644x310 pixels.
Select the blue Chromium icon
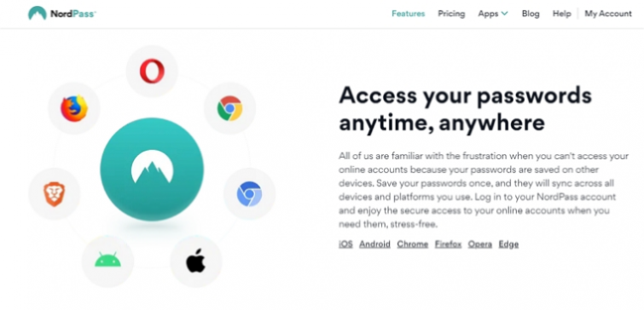249,194
